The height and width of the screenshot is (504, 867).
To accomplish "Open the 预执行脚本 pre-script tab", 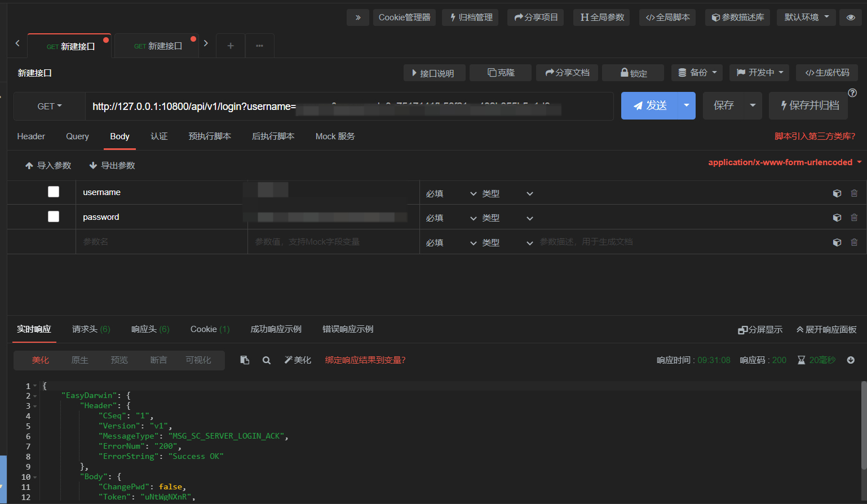I will [210, 136].
